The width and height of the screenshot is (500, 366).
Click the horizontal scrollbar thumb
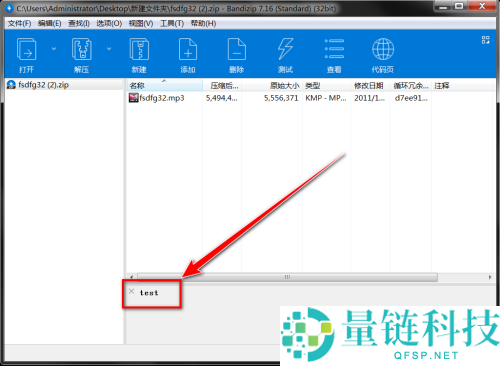(x=287, y=277)
